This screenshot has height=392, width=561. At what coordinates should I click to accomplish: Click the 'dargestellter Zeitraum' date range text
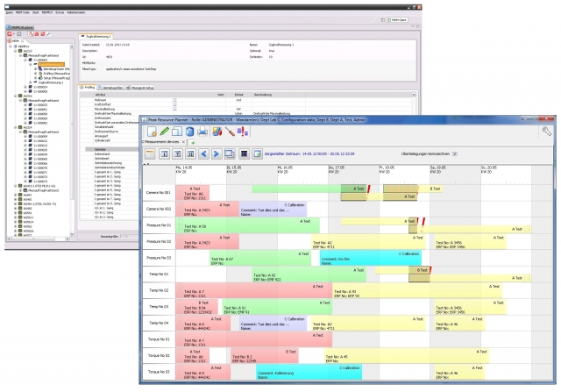tap(309, 154)
